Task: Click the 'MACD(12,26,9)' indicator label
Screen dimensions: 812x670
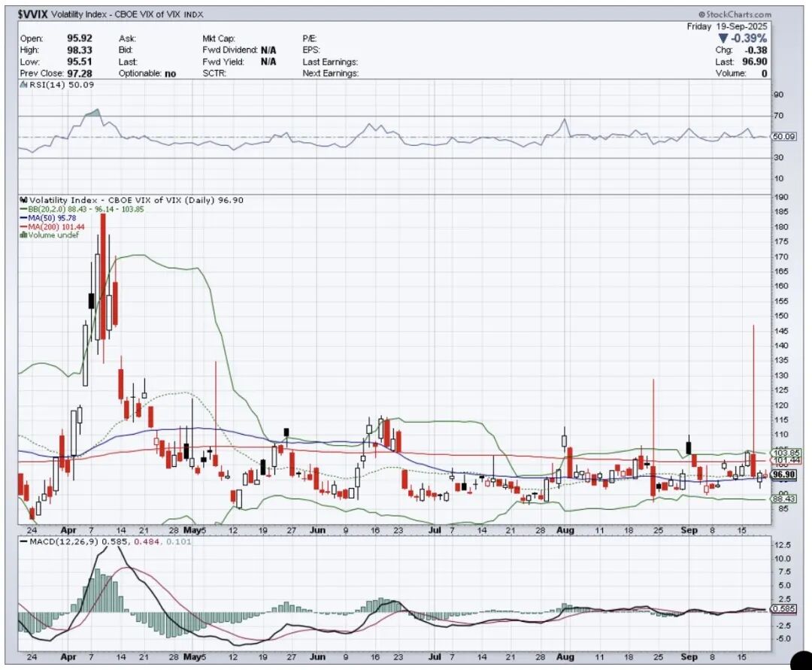Action: point(64,541)
